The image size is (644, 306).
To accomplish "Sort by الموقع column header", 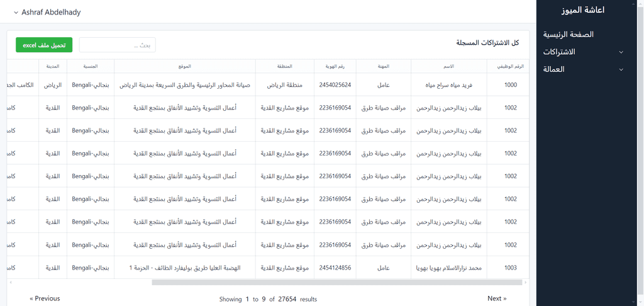I will point(185,66).
